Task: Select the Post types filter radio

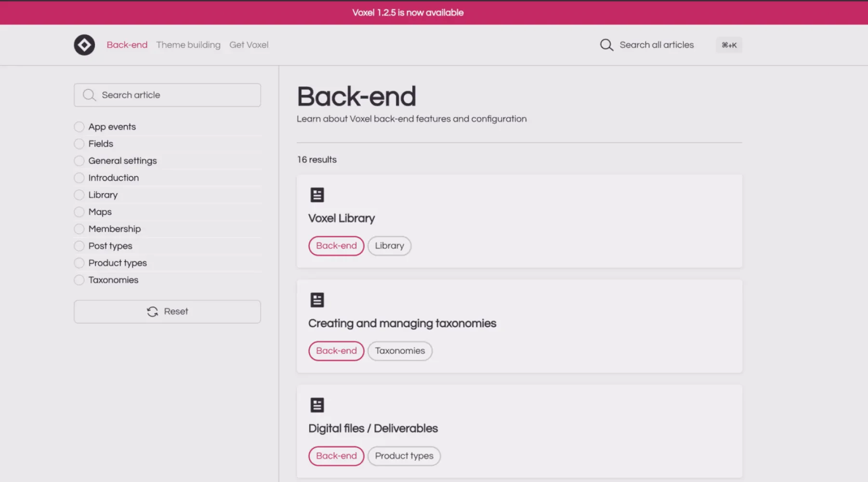Action: [79, 246]
